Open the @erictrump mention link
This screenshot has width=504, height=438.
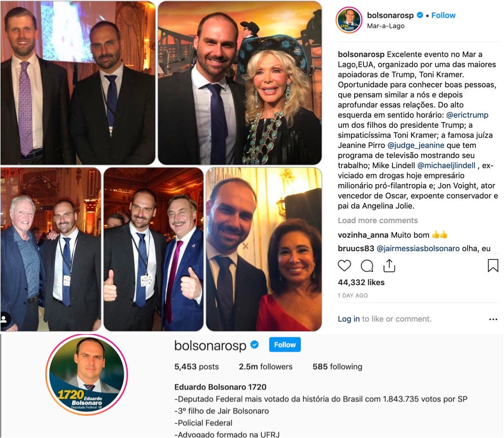pyautogui.click(x=467, y=115)
